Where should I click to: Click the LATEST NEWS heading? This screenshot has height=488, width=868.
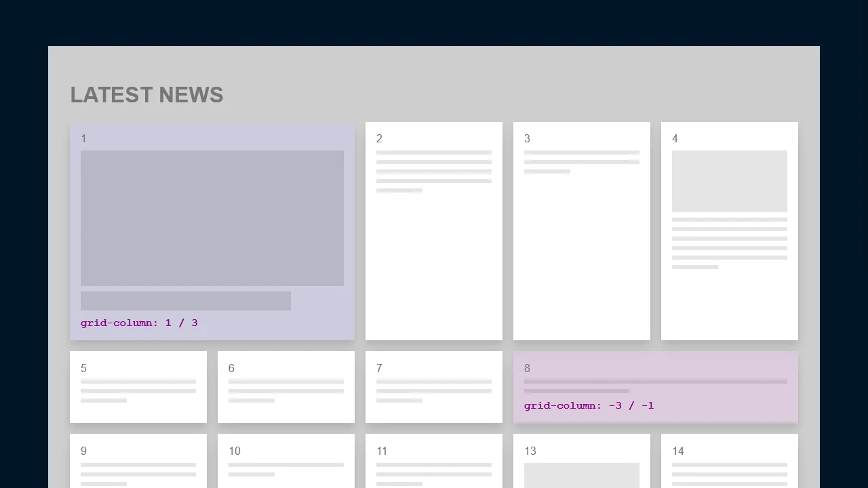click(146, 95)
